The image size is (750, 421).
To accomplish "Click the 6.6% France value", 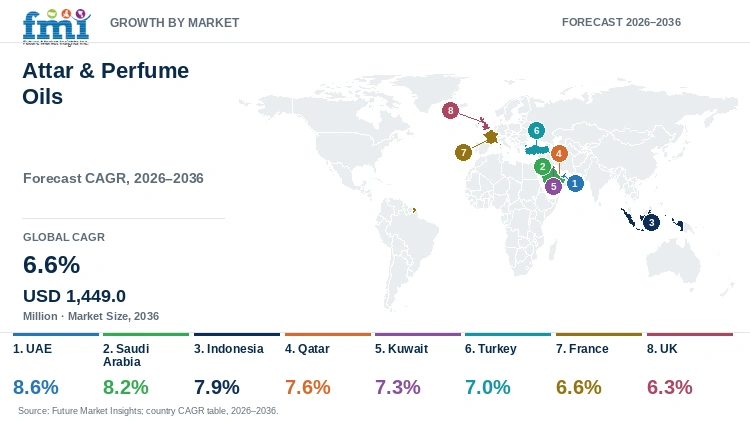I will (578, 387).
